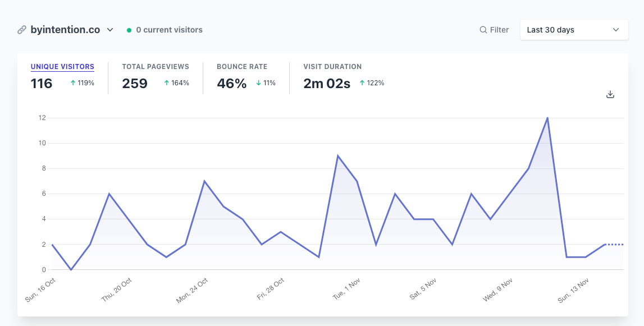This screenshot has height=326, width=644.
Task: Click the 46% bounce rate value
Action: pyautogui.click(x=232, y=84)
